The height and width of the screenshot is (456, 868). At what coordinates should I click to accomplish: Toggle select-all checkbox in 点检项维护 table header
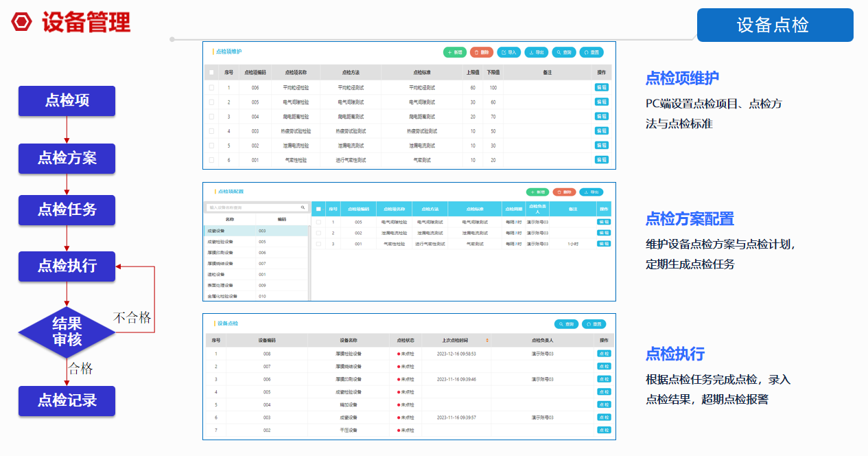tap(211, 72)
